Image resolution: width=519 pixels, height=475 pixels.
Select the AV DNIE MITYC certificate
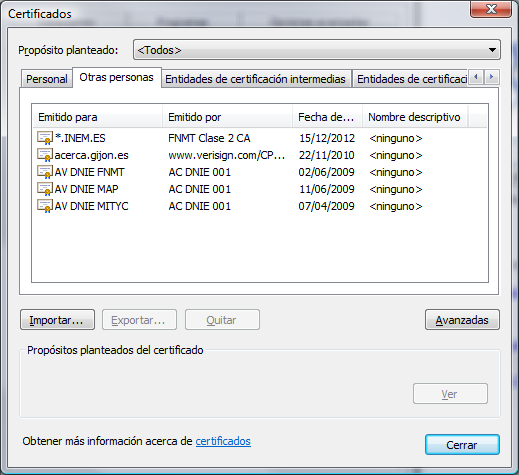coord(260,206)
